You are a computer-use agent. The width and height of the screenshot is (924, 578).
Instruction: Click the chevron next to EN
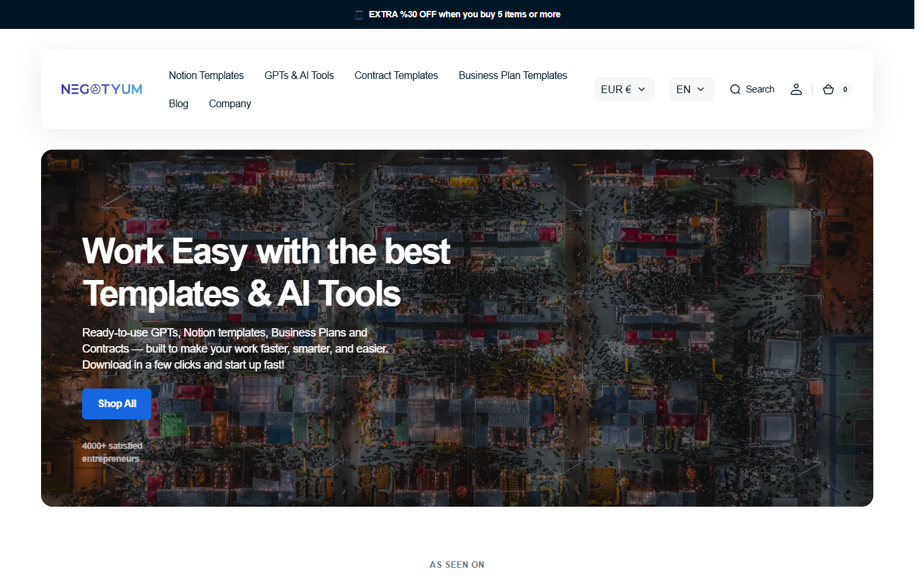[x=701, y=89]
